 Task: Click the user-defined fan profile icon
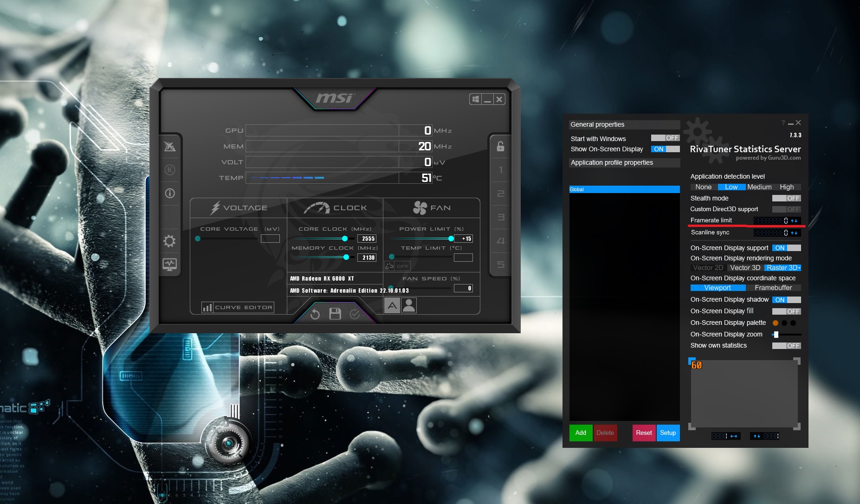tap(409, 305)
